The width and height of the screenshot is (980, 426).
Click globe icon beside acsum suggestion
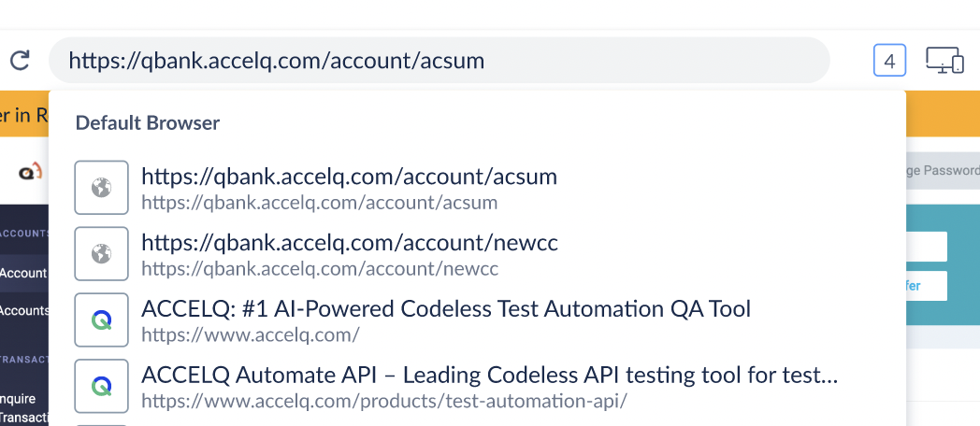point(101,188)
